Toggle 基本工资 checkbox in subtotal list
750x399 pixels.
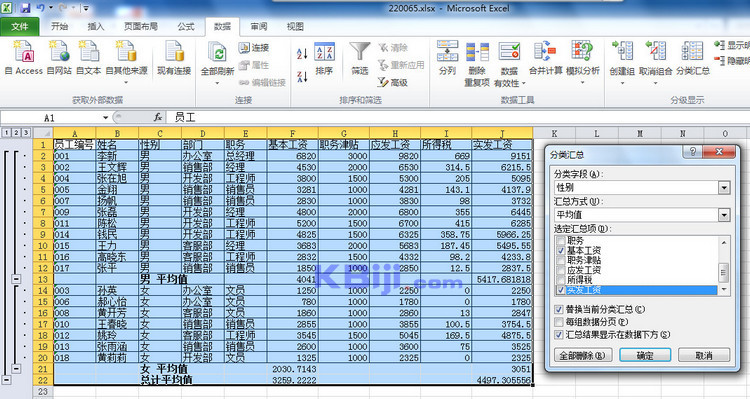pyautogui.click(x=561, y=250)
